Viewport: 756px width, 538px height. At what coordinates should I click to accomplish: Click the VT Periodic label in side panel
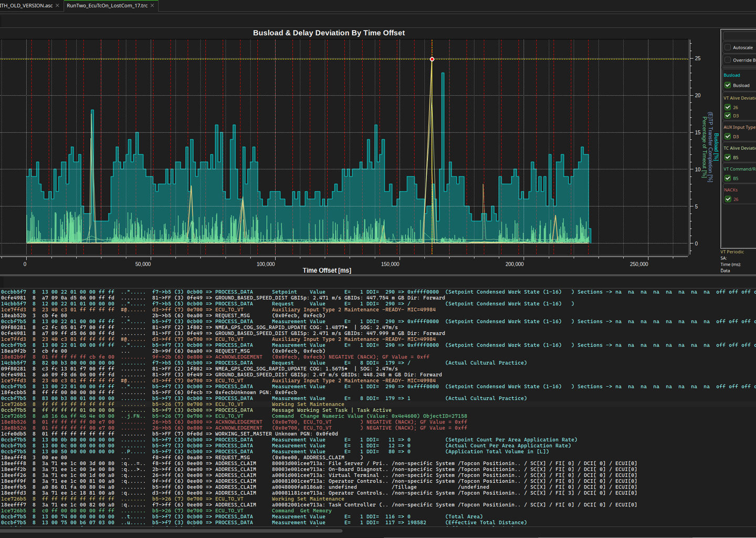pos(732,252)
